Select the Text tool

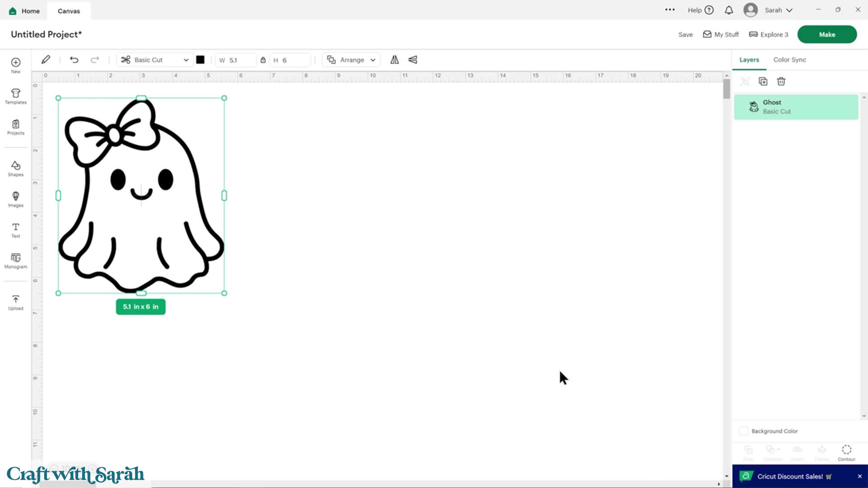[15, 230]
